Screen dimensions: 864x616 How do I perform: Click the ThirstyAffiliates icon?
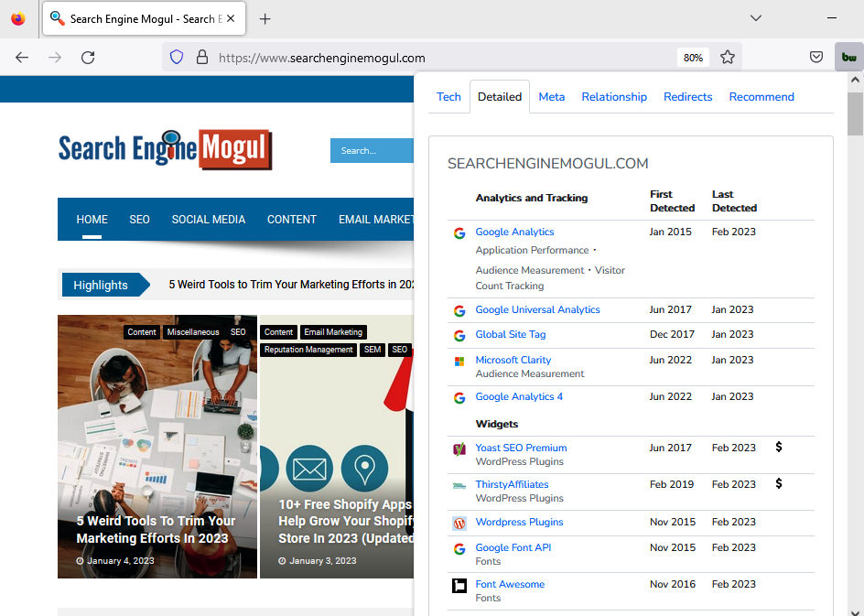tap(459, 485)
